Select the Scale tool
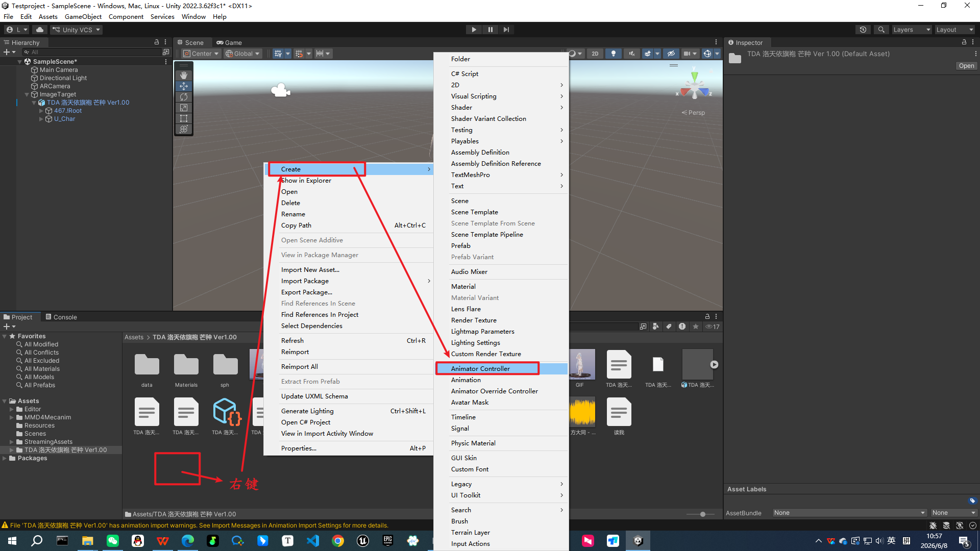The image size is (980, 551). click(x=184, y=108)
